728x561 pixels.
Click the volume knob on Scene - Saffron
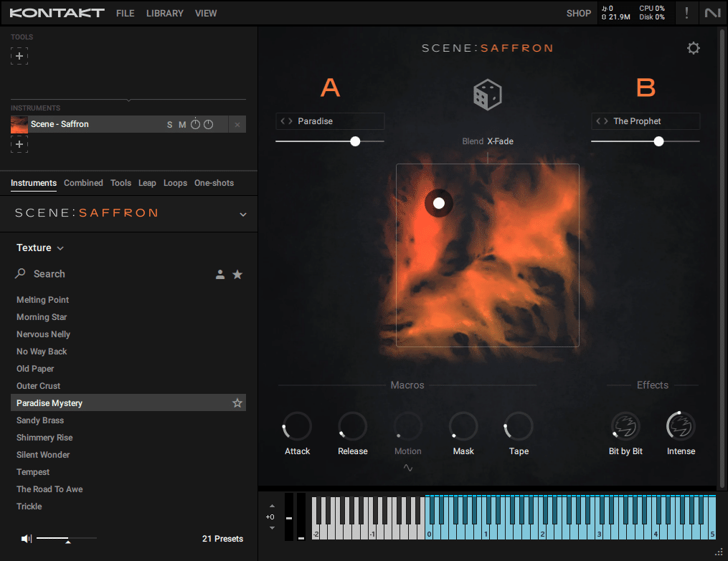coord(209,124)
